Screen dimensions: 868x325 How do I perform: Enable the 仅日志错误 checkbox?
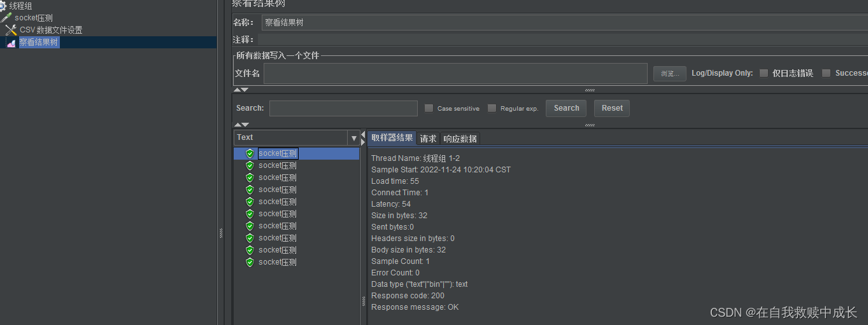tap(764, 73)
